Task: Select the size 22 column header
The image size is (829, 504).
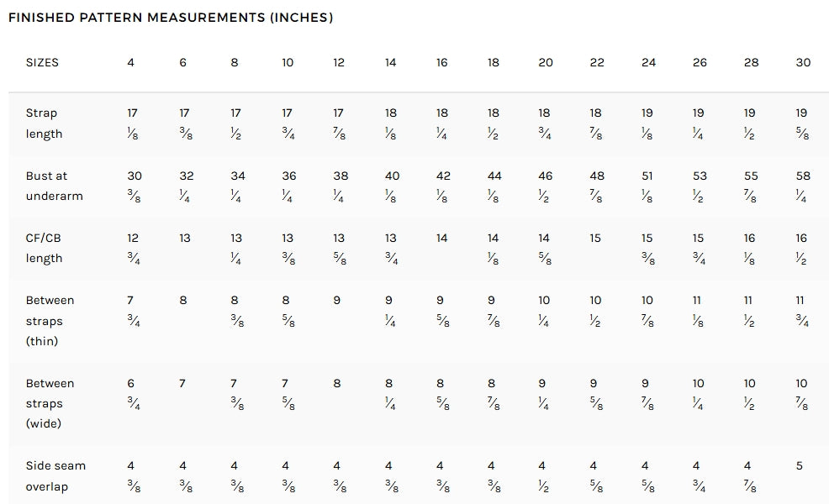Action: 597,63
